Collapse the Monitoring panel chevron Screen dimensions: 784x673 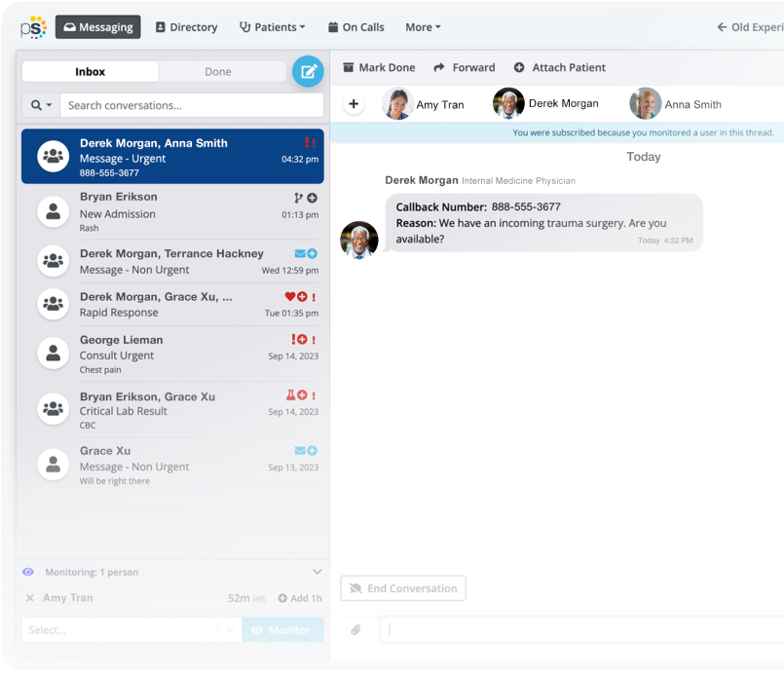pos(317,572)
